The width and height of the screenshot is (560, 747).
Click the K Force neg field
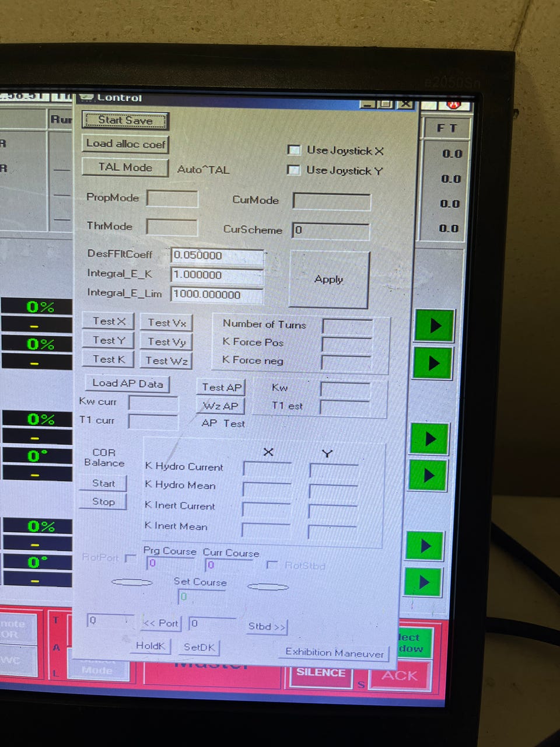(346, 362)
